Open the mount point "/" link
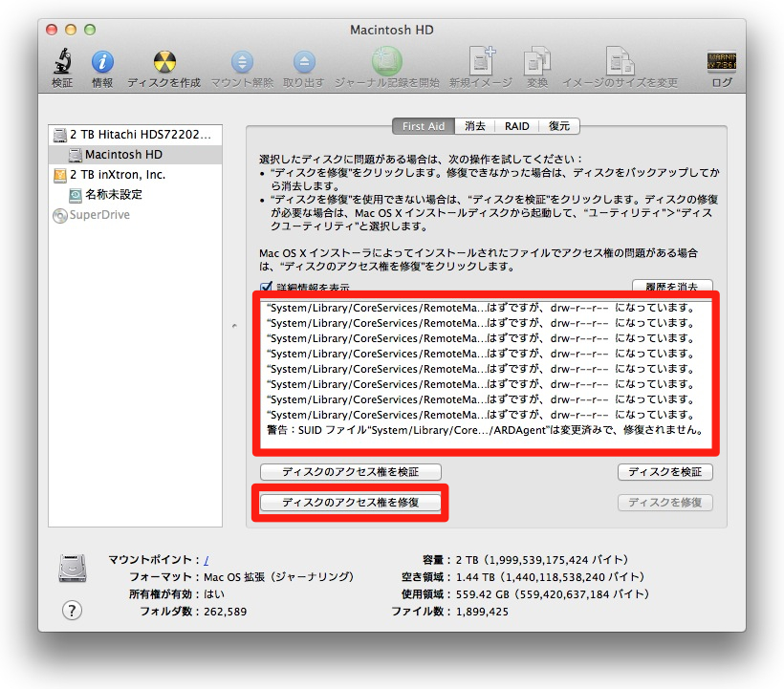This screenshot has height=689, width=784. (207, 559)
